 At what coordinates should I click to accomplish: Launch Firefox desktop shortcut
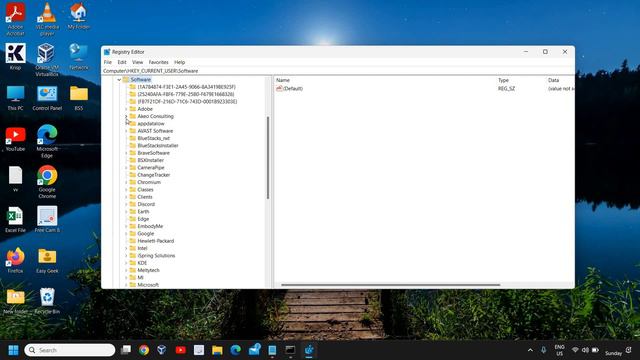[16, 260]
